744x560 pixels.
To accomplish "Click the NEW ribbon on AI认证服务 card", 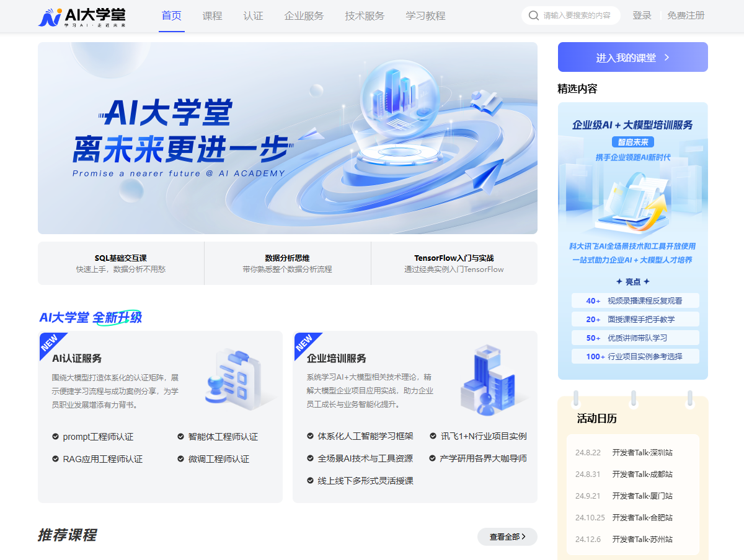I will [x=50, y=343].
